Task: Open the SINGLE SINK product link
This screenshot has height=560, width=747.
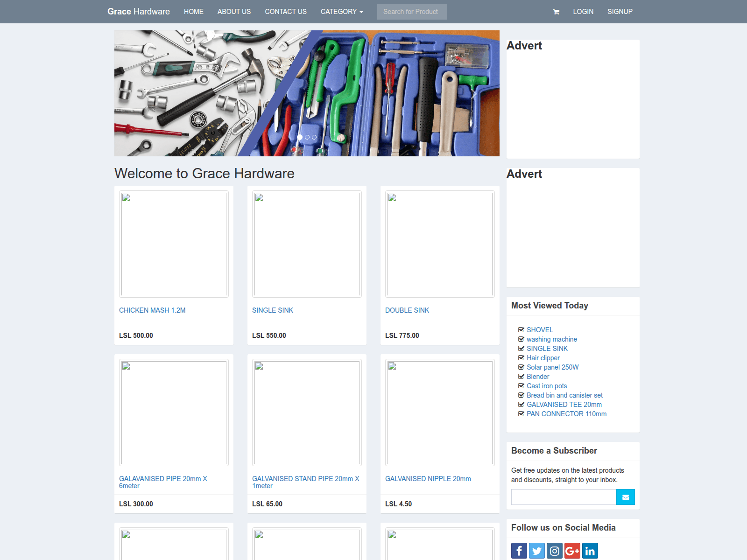Action: [273, 310]
